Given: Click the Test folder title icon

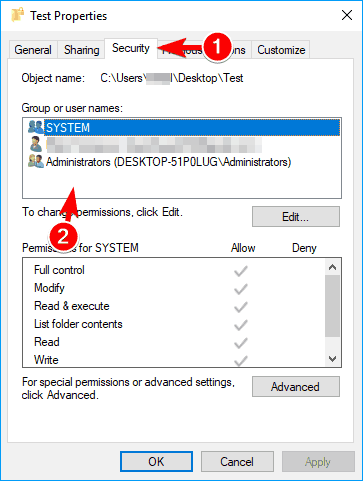Looking at the screenshot, I should [18, 16].
